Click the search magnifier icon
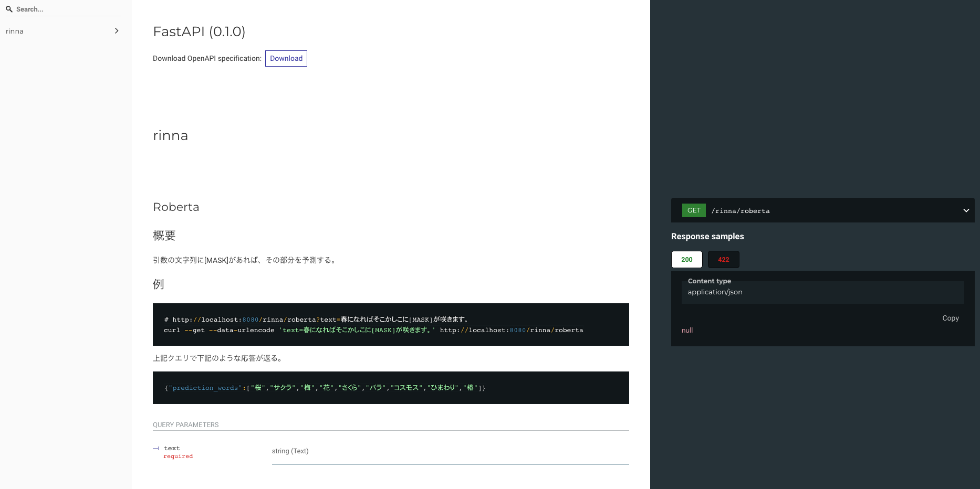This screenshot has width=980, height=489. click(x=9, y=9)
